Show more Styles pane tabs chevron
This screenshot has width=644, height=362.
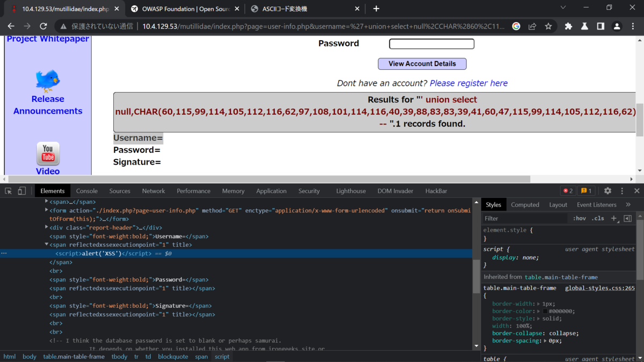click(628, 205)
